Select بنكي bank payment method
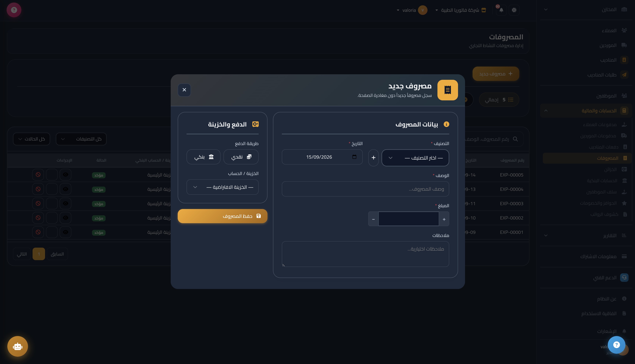The height and width of the screenshot is (364, 635). [x=203, y=157]
